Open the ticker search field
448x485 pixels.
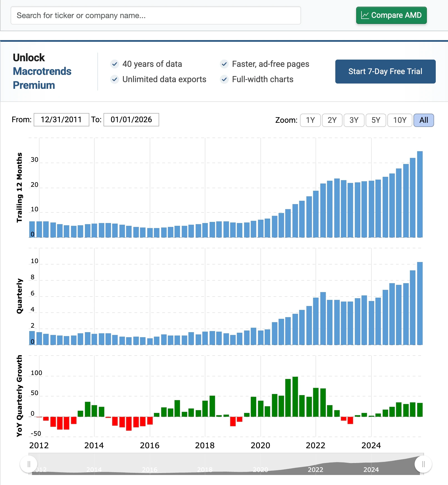point(155,15)
